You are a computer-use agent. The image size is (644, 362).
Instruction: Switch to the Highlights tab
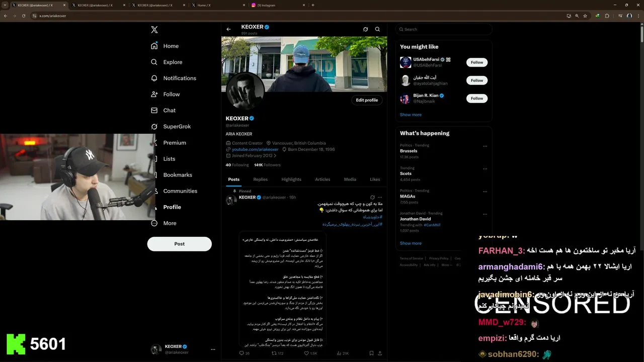tap(291, 179)
